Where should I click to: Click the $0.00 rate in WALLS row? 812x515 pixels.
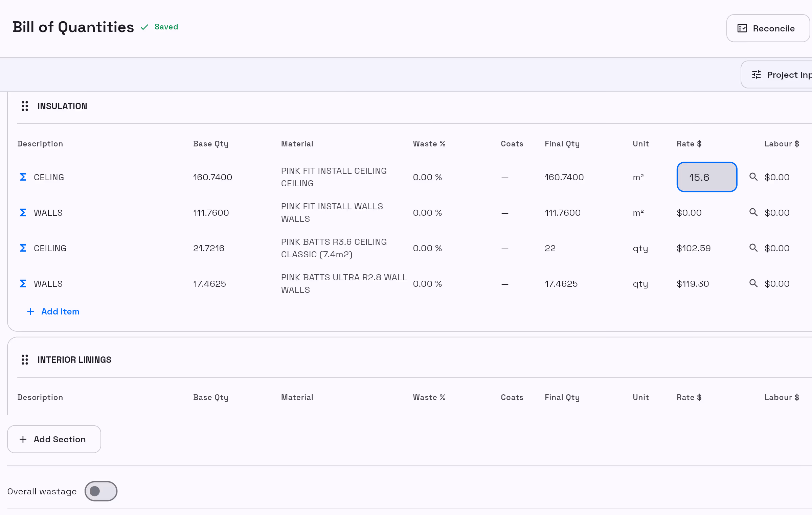point(689,213)
